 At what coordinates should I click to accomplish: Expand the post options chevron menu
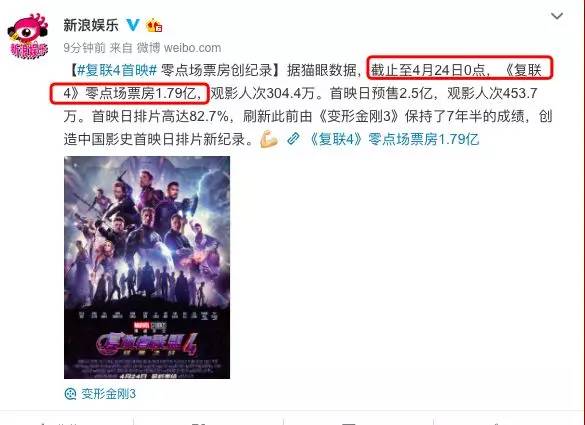point(557,16)
